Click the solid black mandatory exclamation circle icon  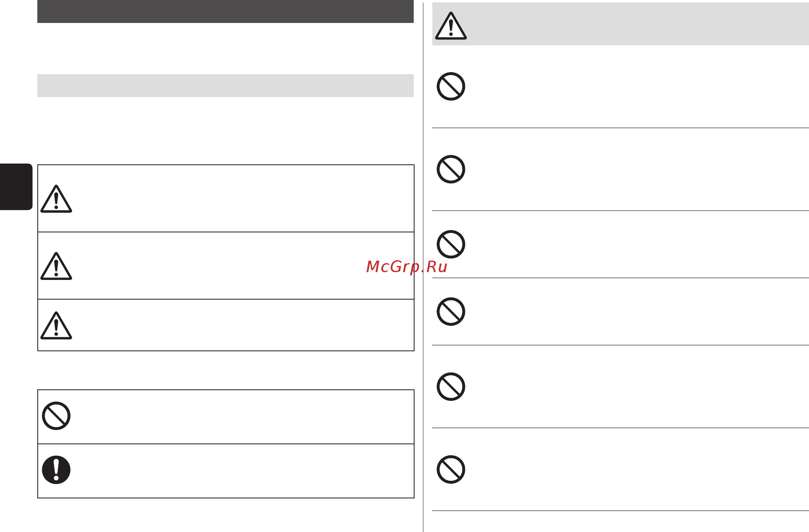coord(56,470)
